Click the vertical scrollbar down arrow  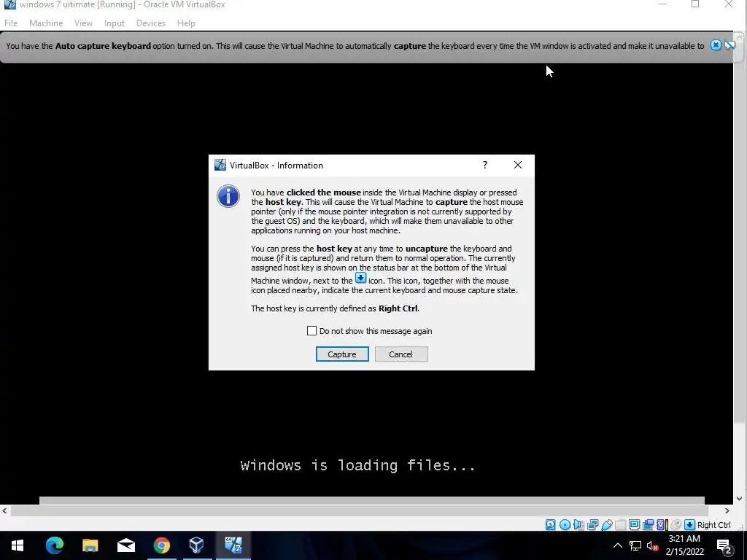(x=740, y=499)
